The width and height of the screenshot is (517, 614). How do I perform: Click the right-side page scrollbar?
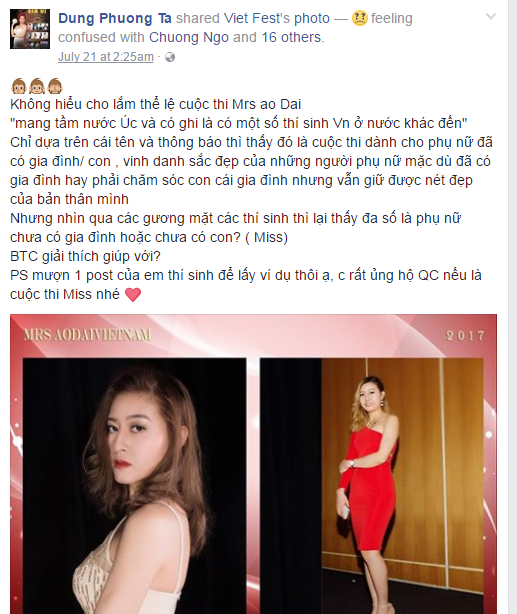pyautogui.click(x=512, y=307)
